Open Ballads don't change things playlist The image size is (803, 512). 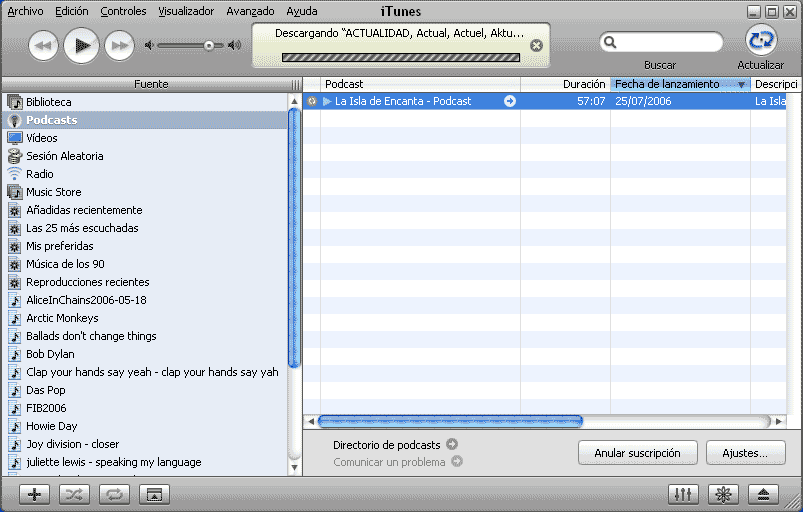point(145,336)
